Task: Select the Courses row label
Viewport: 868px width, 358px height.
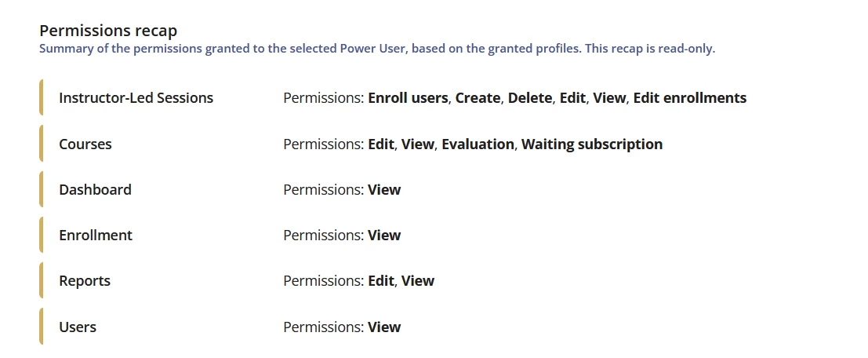Action: click(85, 144)
